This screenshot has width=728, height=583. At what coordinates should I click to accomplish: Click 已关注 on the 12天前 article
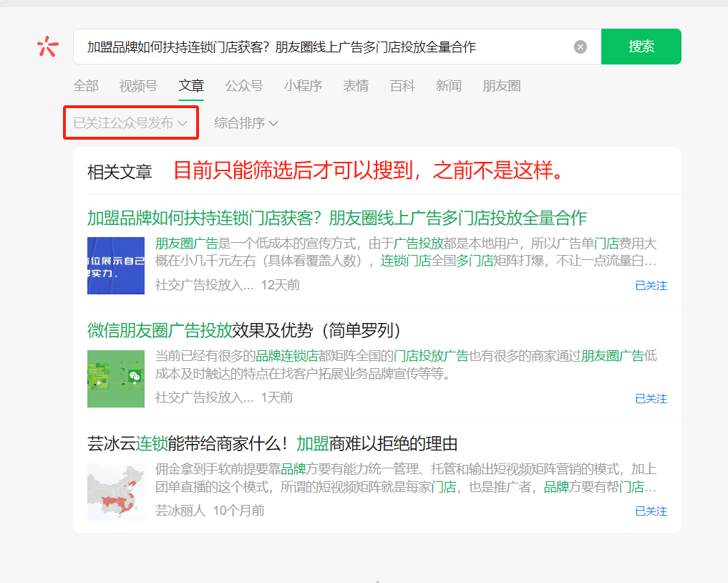click(x=651, y=286)
